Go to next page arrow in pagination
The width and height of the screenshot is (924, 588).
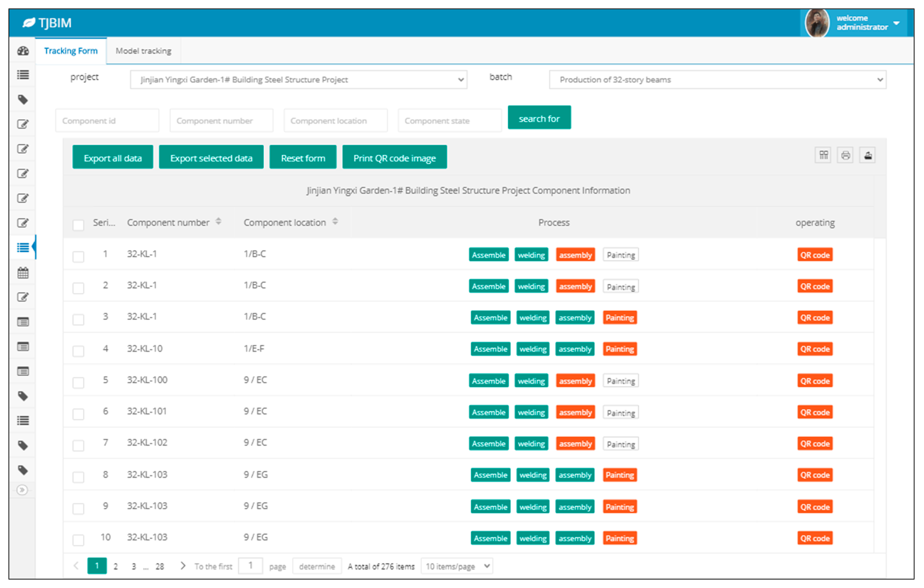pyautogui.click(x=183, y=566)
